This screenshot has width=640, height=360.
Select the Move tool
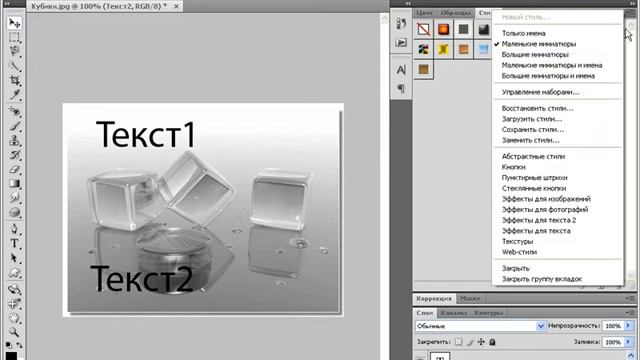(14, 23)
